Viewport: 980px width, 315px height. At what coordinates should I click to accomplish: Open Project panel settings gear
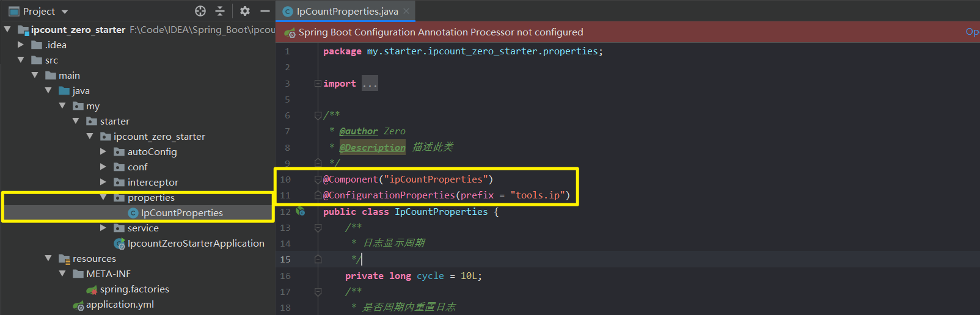pos(245,11)
